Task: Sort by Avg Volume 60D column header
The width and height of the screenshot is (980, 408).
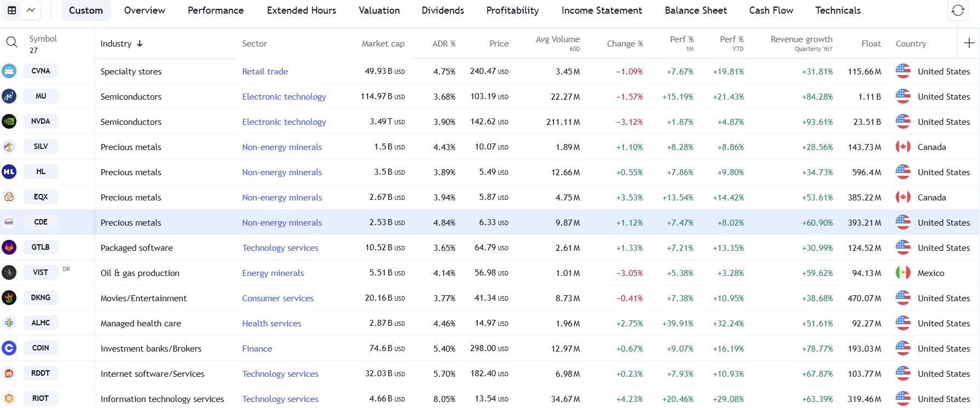Action: (x=558, y=43)
